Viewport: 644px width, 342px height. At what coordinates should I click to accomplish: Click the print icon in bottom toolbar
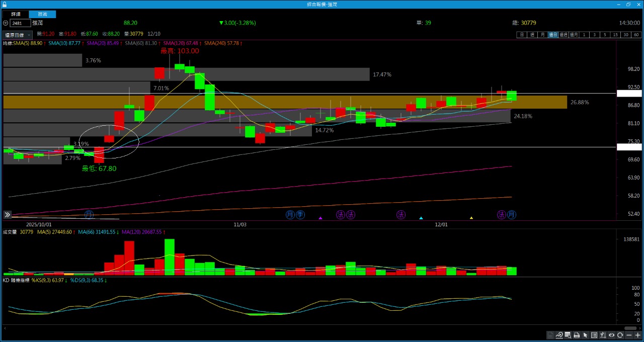click(577, 335)
